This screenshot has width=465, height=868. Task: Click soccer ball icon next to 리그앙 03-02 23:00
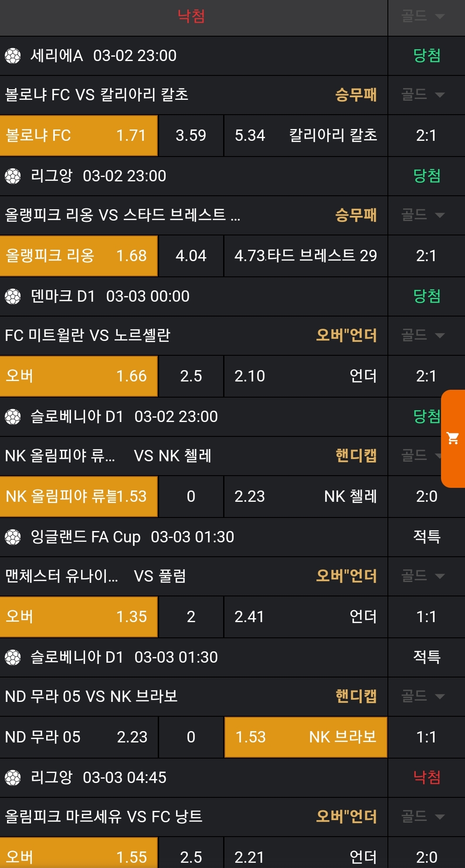[x=13, y=176]
